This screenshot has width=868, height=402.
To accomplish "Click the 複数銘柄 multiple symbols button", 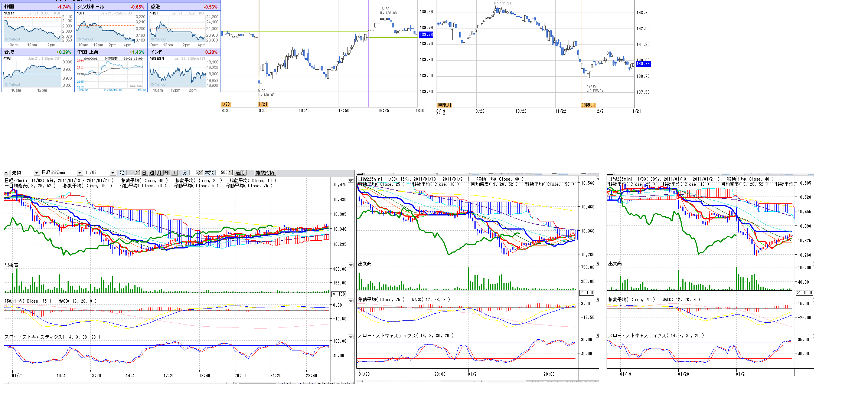I will 265,172.
